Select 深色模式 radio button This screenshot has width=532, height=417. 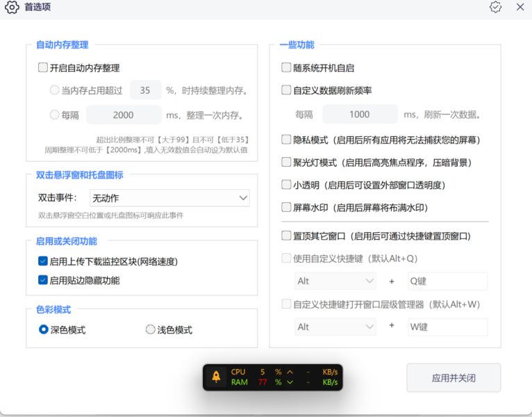pyautogui.click(x=44, y=329)
